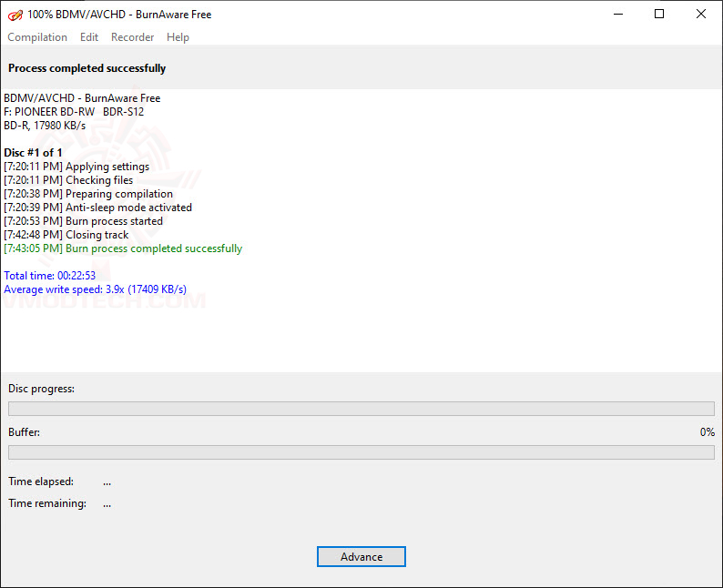Viewport: 723px width, 588px height.
Task: Click the 'Time remaining:' label
Action: (x=47, y=503)
